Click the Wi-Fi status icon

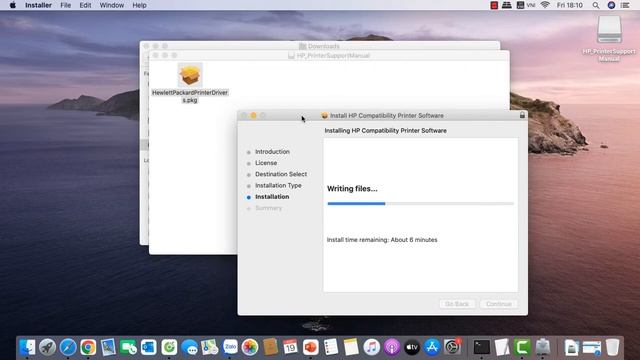545,5
